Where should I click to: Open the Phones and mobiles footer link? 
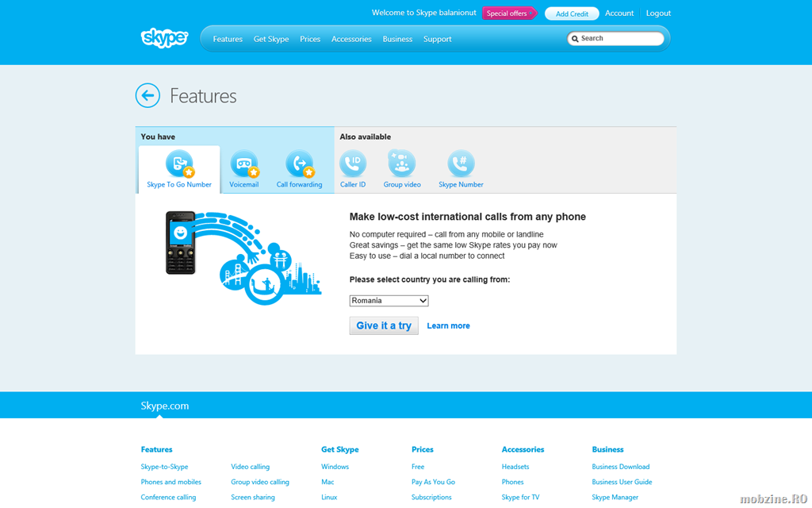[x=171, y=482]
